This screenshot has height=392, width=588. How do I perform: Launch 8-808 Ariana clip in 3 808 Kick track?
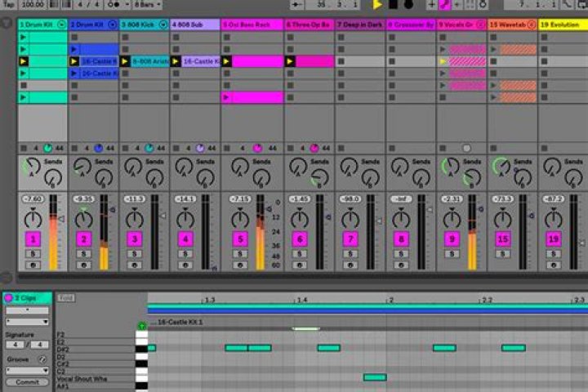pos(125,61)
